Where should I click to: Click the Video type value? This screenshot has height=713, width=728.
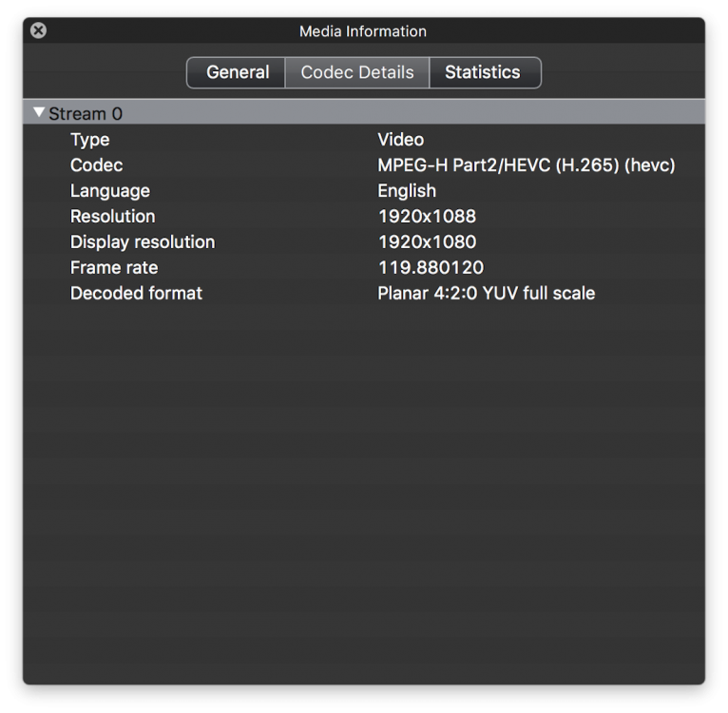point(400,140)
